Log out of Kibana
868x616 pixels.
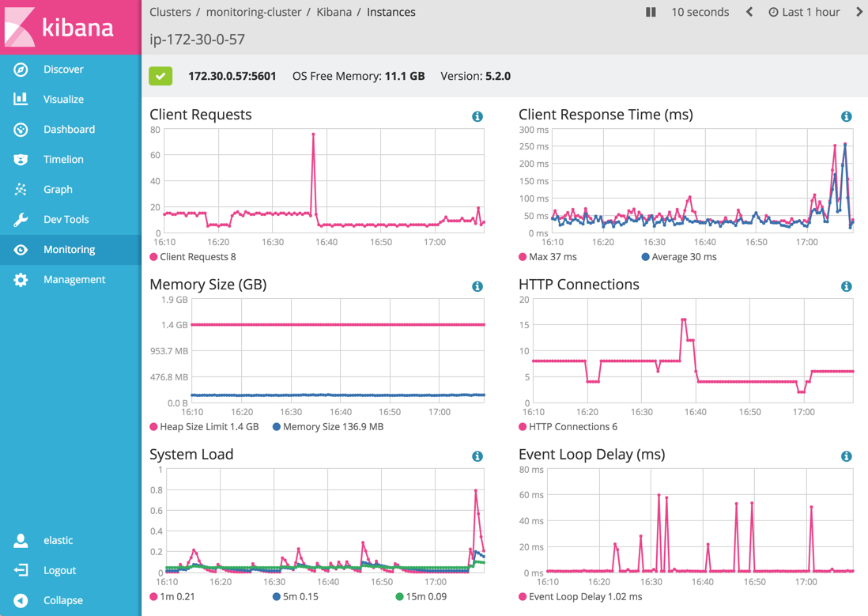pyautogui.click(x=59, y=570)
